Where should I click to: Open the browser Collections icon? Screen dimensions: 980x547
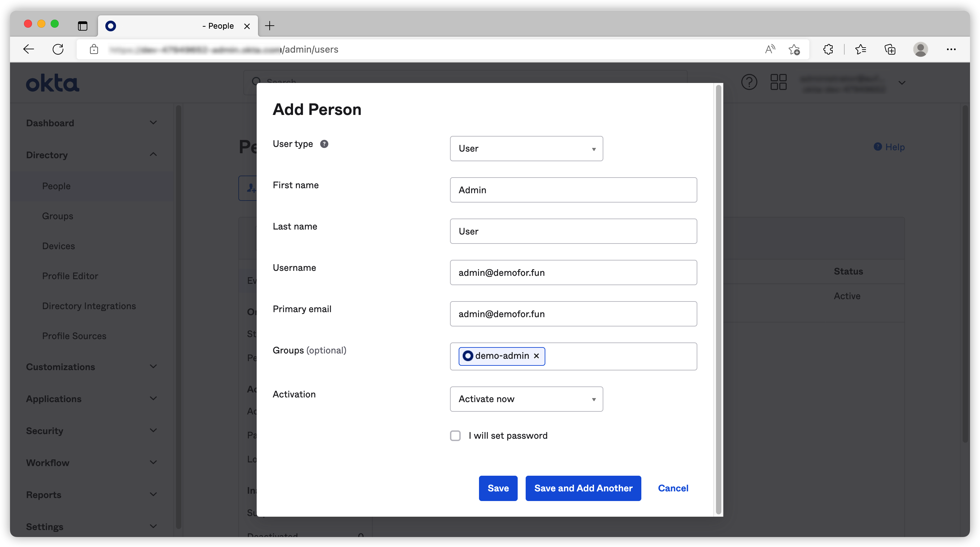pyautogui.click(x=890, y=49)
